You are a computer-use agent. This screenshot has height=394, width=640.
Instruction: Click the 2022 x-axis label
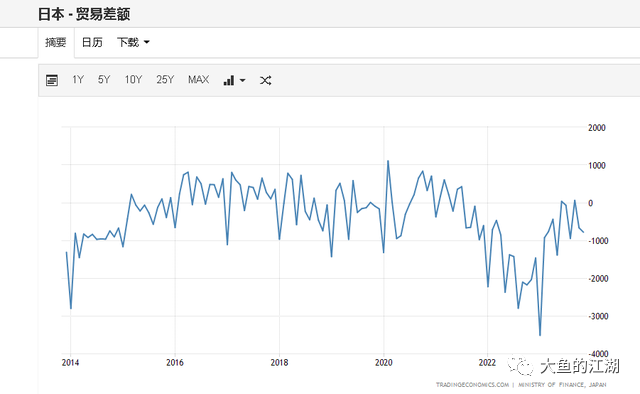point(487,363)
